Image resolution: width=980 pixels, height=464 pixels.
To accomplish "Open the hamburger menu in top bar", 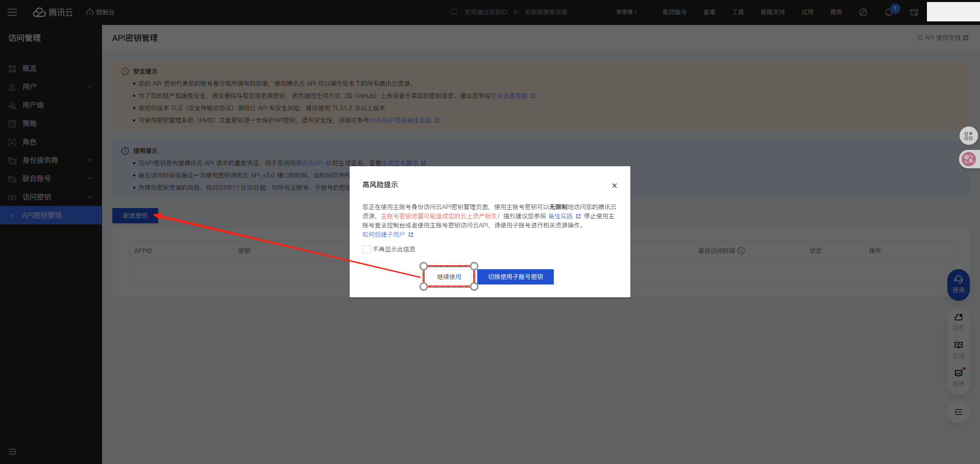I will pos(12,12).
